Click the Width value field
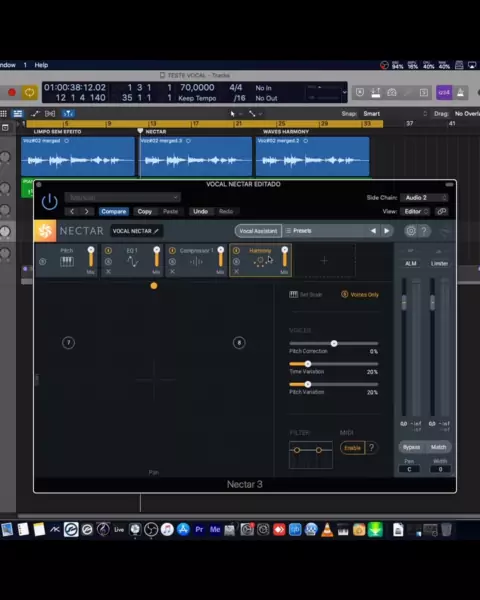480x600 pixels. click(x=440, y=469)
